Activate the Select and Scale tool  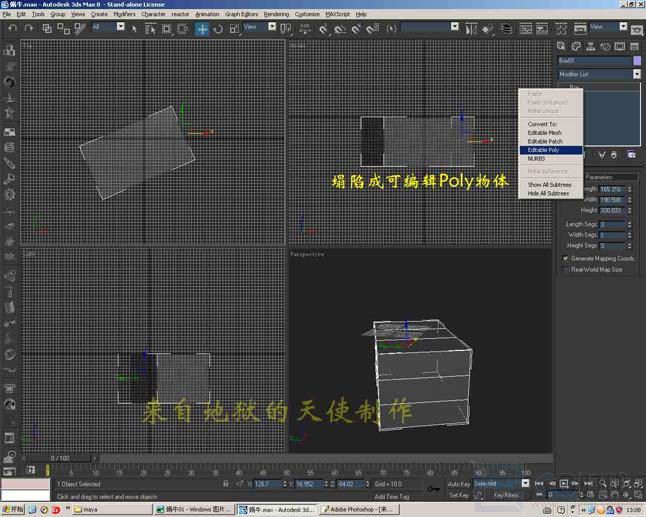click(x=234, y=29)
